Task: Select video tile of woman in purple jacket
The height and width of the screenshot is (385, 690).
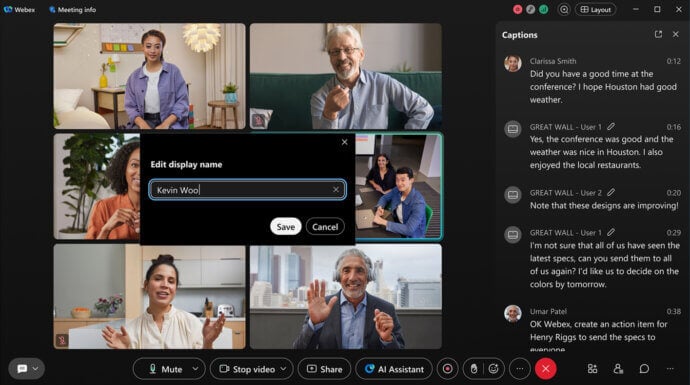Action: click(x=150, y=76)
